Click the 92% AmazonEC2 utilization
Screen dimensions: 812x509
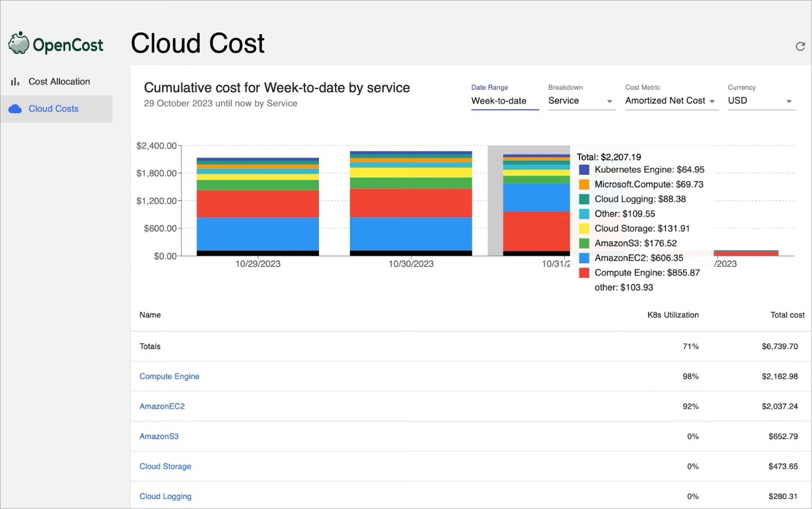pyautogui.click(x=691, y=406)
